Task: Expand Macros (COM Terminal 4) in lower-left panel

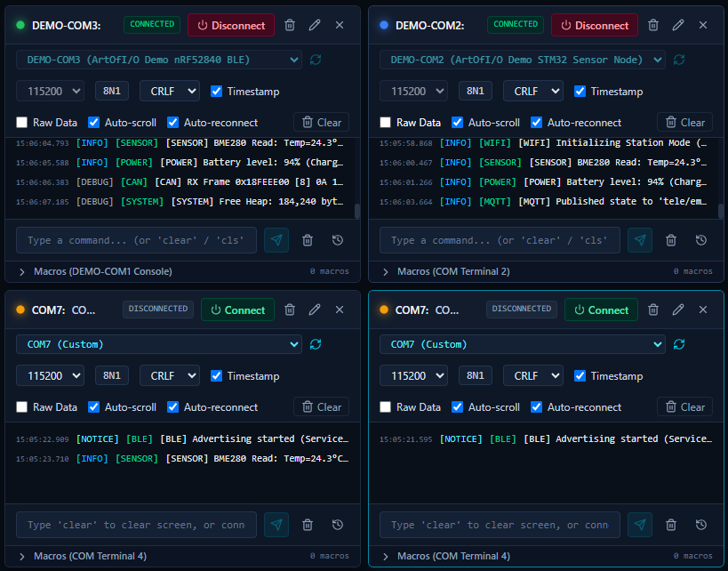Action: 182,556
